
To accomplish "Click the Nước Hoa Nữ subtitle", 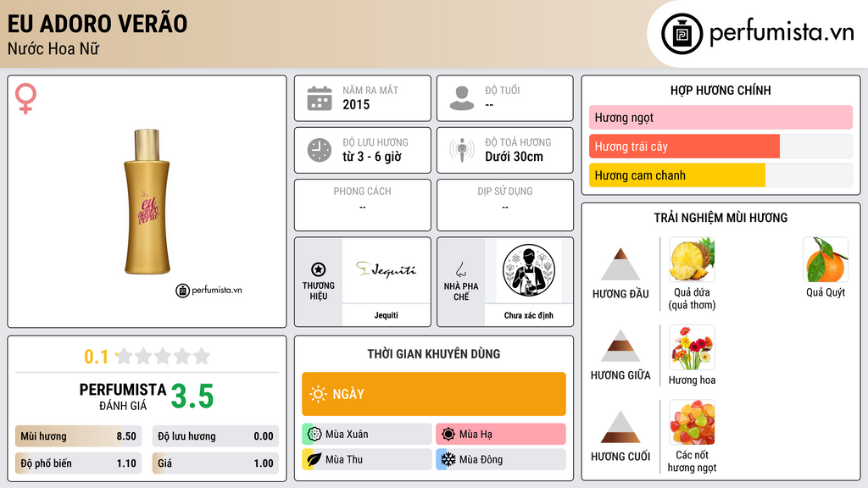I will (x=53, y=48).
